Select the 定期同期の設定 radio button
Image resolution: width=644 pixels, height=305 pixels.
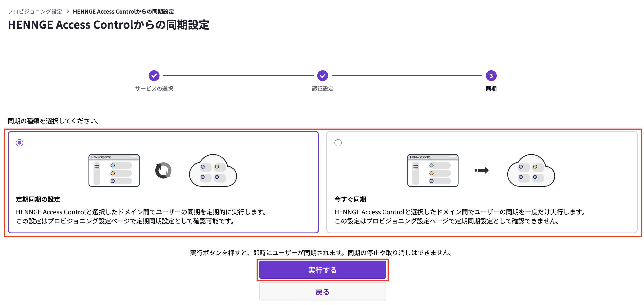tap(19, 143)
